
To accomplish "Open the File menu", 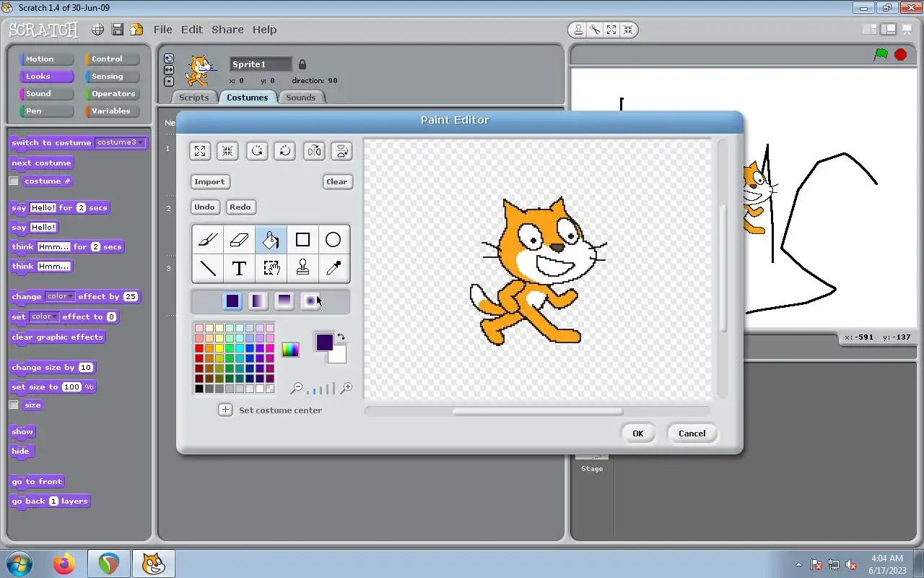I will [x=163, y=30].
